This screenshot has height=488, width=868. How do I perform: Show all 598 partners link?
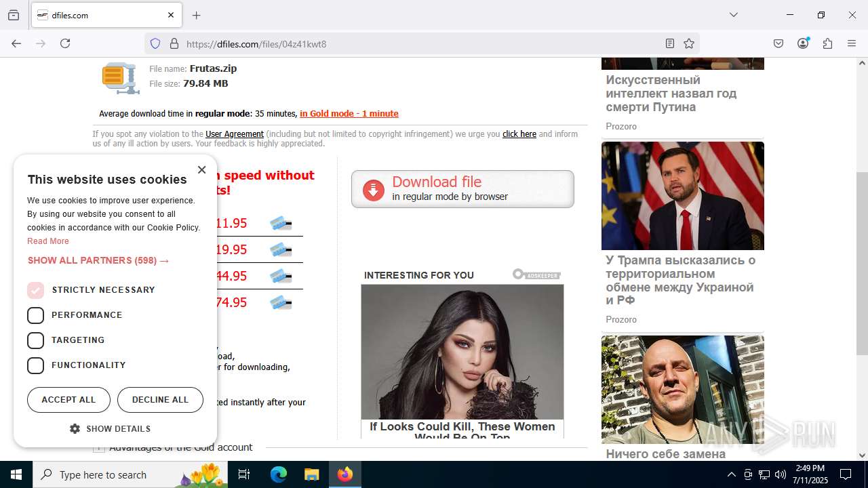(98, 260)
